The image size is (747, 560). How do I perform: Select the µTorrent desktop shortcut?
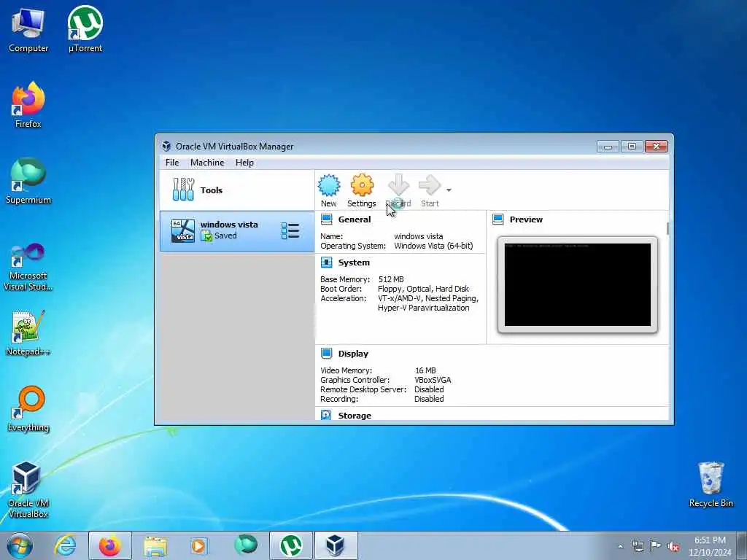[x=85, y=29]
